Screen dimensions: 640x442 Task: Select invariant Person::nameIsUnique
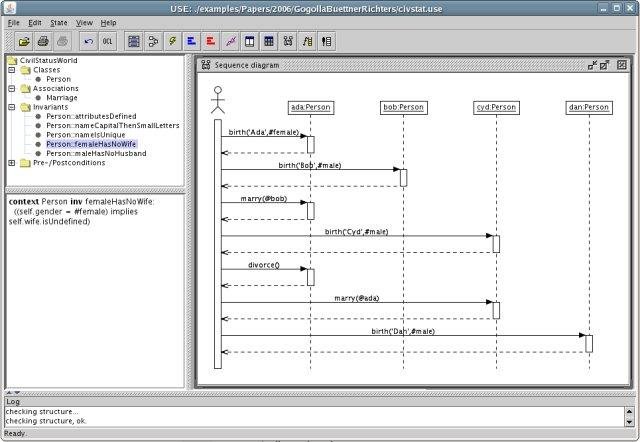click(x=86, y=135)
